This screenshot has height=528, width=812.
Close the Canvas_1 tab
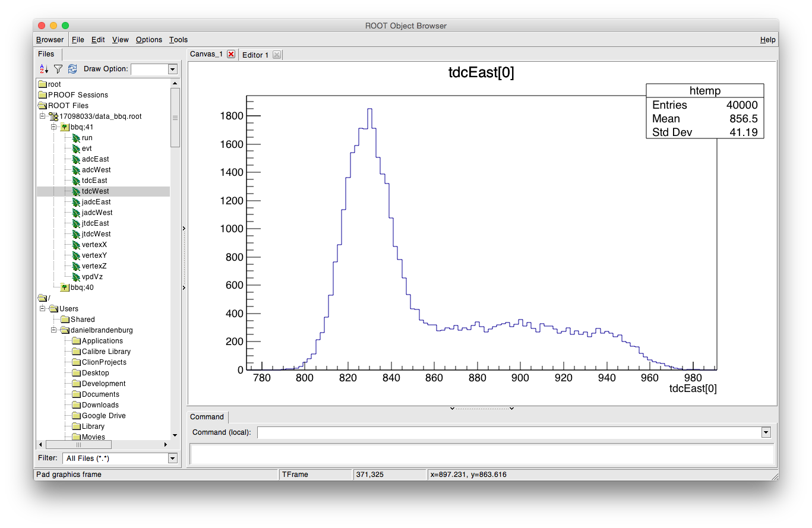231,54
